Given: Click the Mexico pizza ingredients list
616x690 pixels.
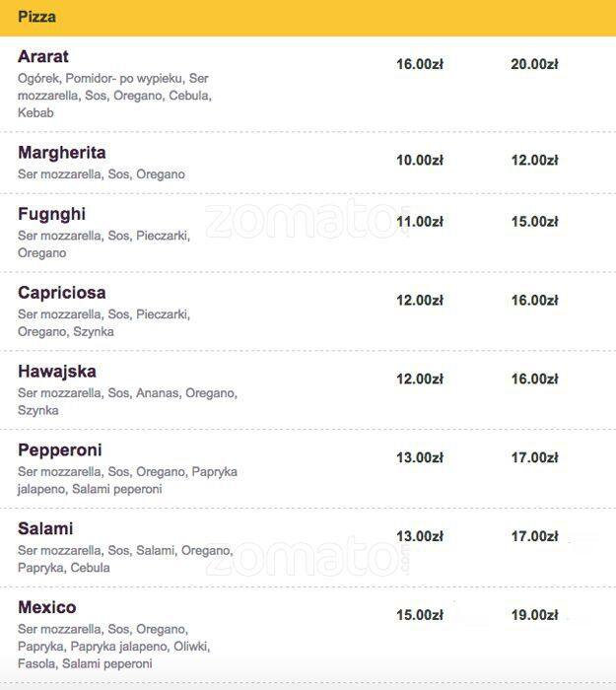Looking at the screenshot, I should click(x=113, y=647).
